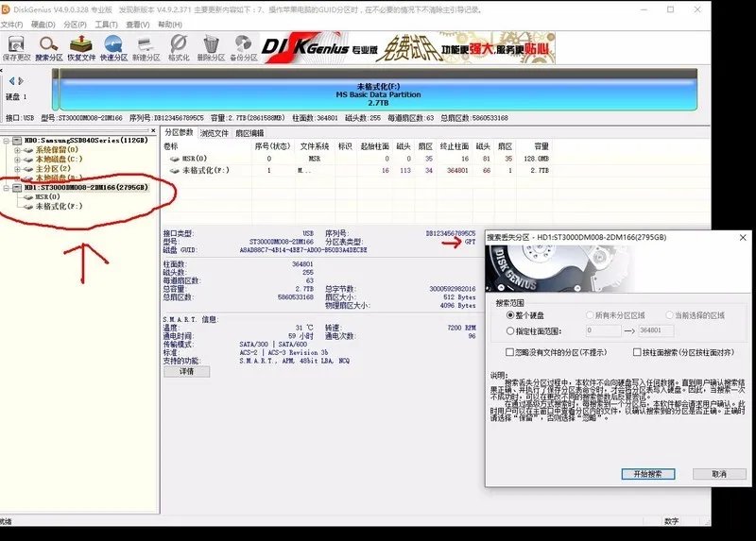Choose the 指定柱面范围 radio option
This screenshot has width=756, height=541.
click(x=511, y=331)
